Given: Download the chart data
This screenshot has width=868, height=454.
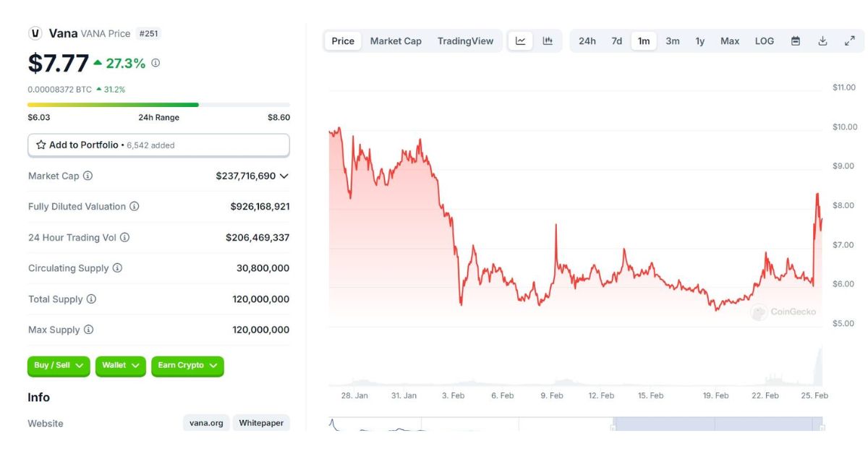Looking at the screenshot, I should (822, 41).
